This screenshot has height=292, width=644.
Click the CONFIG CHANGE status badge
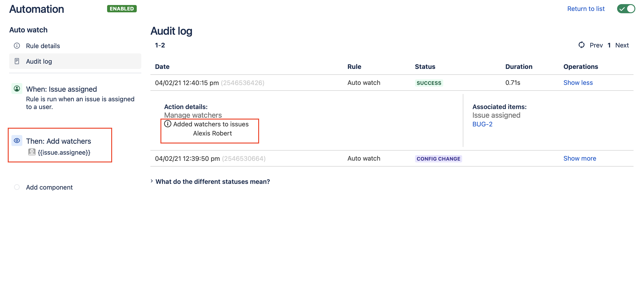click(438, 159)
